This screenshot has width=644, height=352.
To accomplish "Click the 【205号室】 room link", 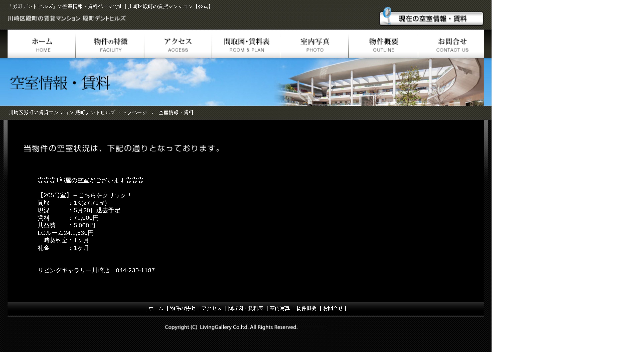I will point(55,195).
